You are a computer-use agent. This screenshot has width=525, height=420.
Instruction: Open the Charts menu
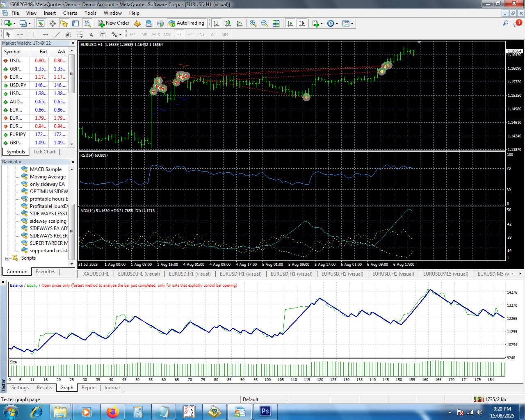pos(70,13)
